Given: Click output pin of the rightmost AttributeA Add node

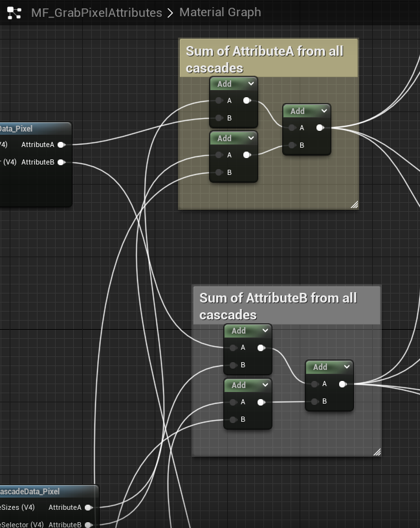Looking at the screenshot, I should tap(320, 128).
